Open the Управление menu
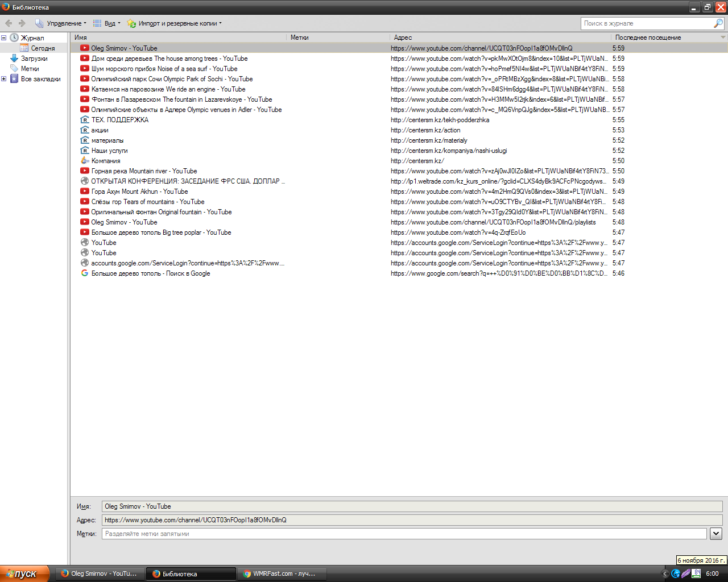The width and height of the screenshot is (728, 582). point(61,23)
